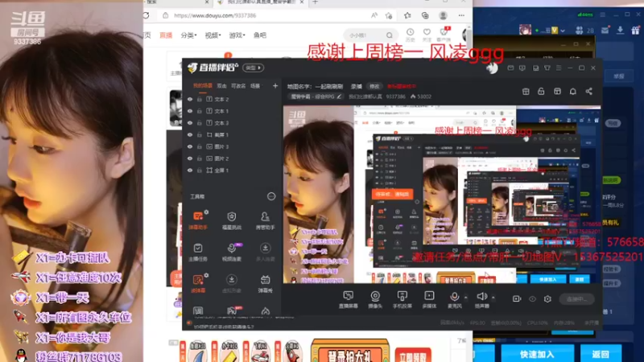
Task: Toggle the lock on 全屏 1 source
Action: pos(199,171)
